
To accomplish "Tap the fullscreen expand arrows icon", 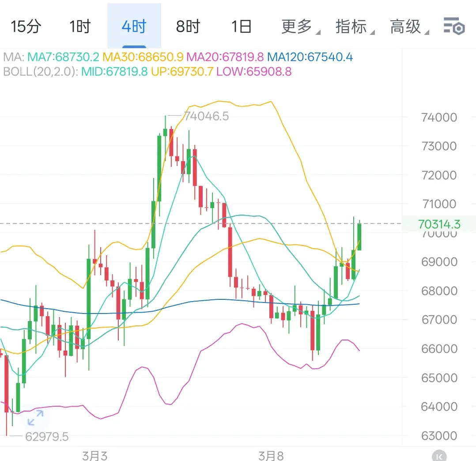I will coord(35,417).
